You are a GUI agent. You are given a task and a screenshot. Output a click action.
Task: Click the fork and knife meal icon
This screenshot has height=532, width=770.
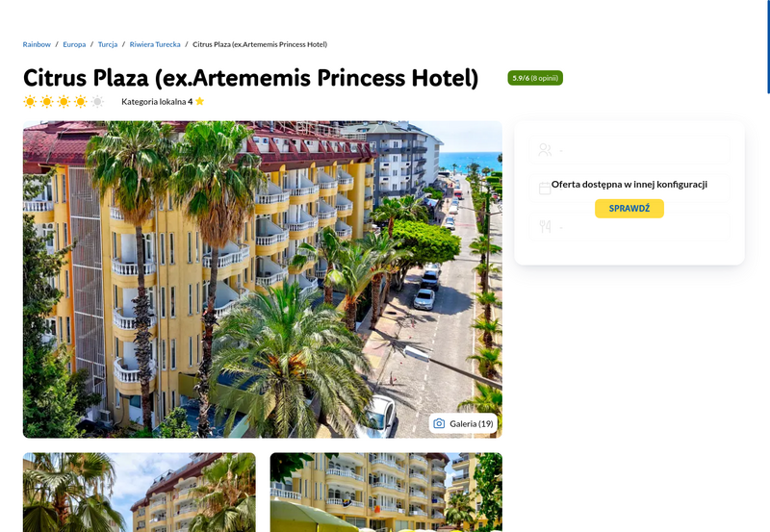pos(545,227)
